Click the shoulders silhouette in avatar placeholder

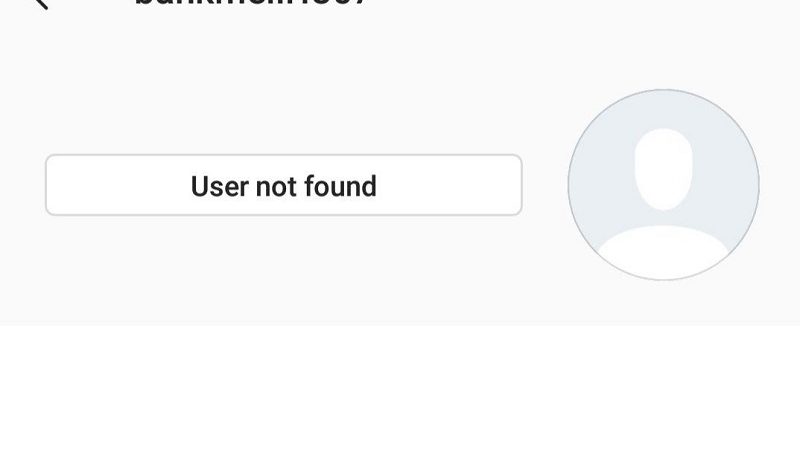point(663,252)
